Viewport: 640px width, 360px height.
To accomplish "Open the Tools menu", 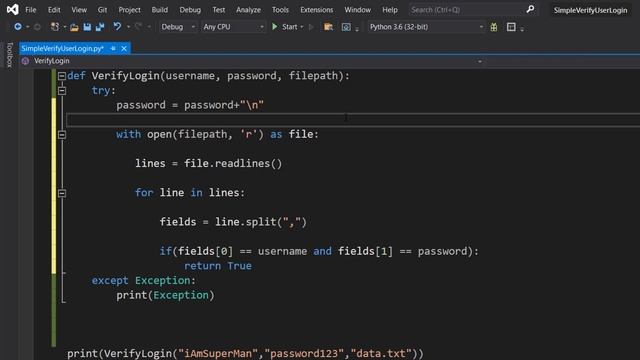I will tap(280, 9).
